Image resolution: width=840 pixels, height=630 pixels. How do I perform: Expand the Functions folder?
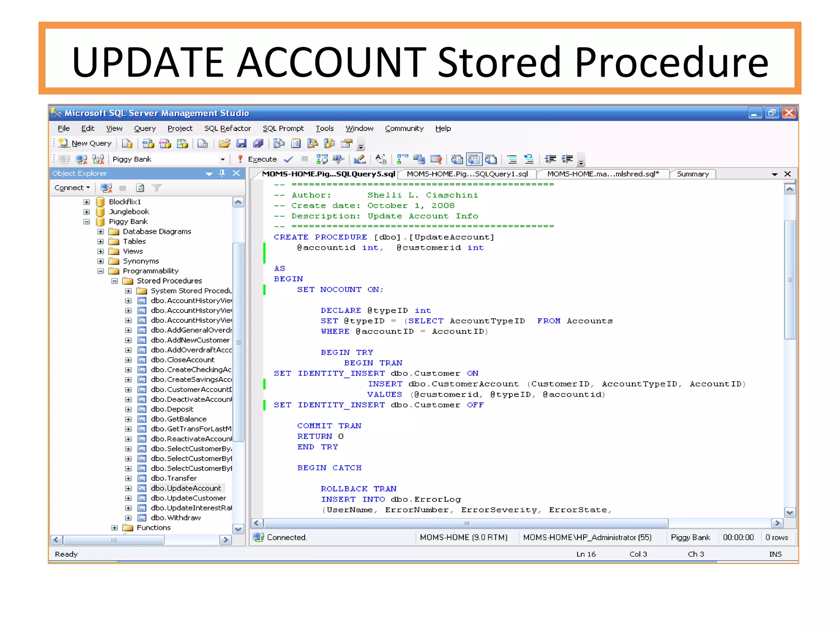click(114, 528)
